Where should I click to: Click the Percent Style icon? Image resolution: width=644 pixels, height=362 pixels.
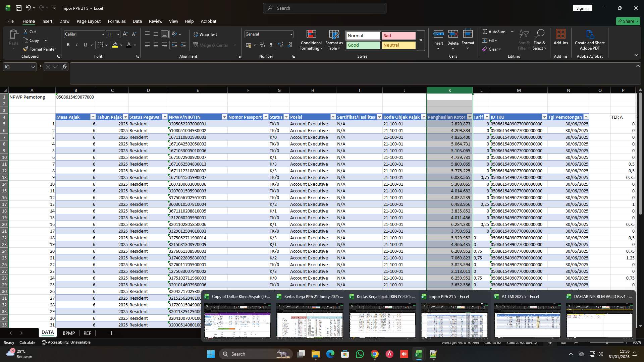262,45
